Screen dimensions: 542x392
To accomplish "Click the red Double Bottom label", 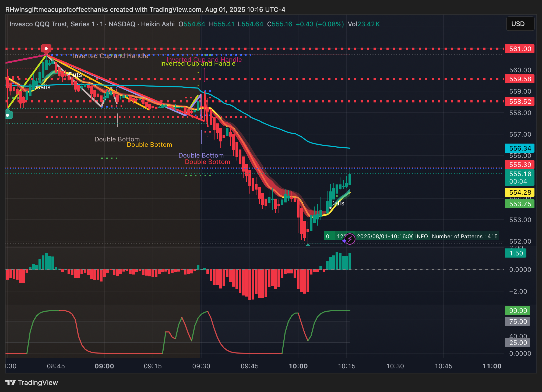I will pos(207,162).
